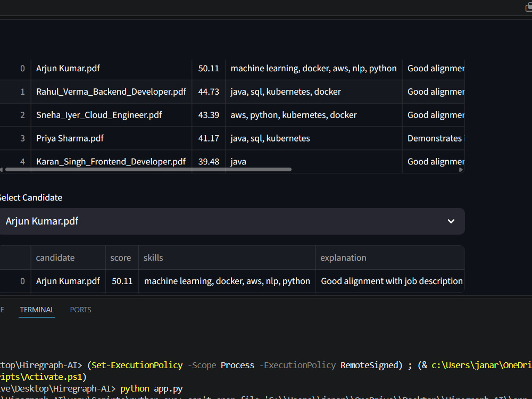Open the Select Candidate dropdown
This screenshot has width=532, height=399.
coord(232,221)
